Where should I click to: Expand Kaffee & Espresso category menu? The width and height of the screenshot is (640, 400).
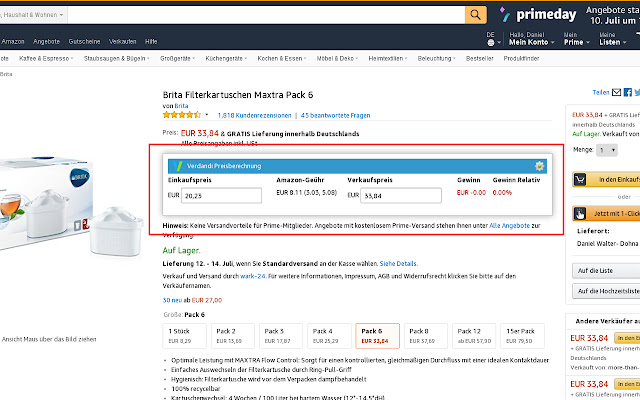(x=46, y=58)
